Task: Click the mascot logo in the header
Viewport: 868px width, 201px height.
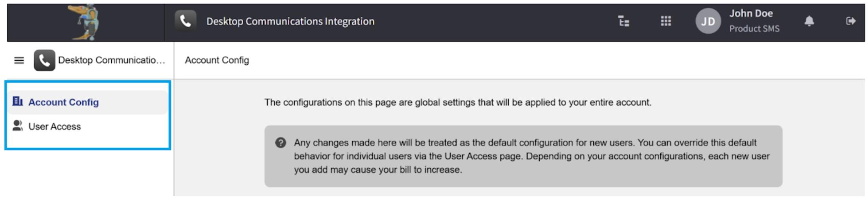Action: (x=85, y=22)
